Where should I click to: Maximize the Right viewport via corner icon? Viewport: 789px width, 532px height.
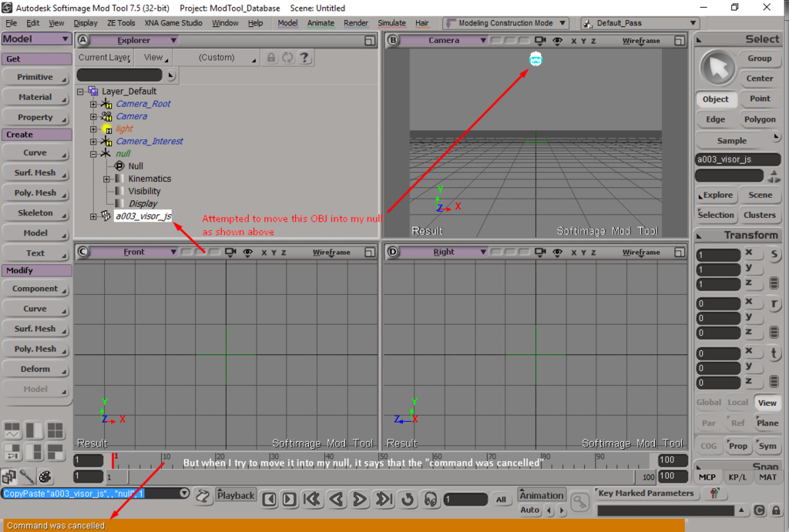click(680, 252)
